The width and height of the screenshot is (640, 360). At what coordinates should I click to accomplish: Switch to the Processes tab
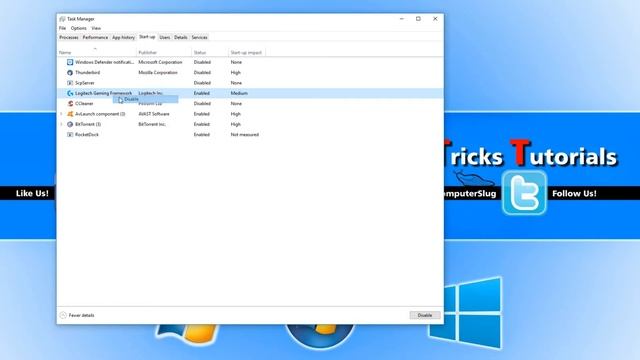click(x=69, y=37)
